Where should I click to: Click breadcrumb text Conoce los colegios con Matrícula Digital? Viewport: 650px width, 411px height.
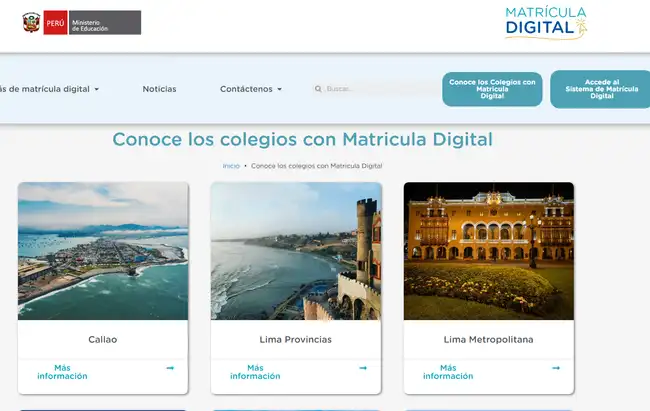[x=317, y=166]
